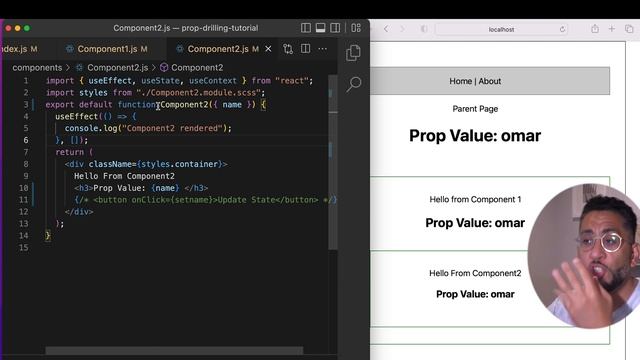This screenshot has width=640, height=360.
Task: Click "Prop Value: omar" under Component2 in browser
Action: [475, 294]
